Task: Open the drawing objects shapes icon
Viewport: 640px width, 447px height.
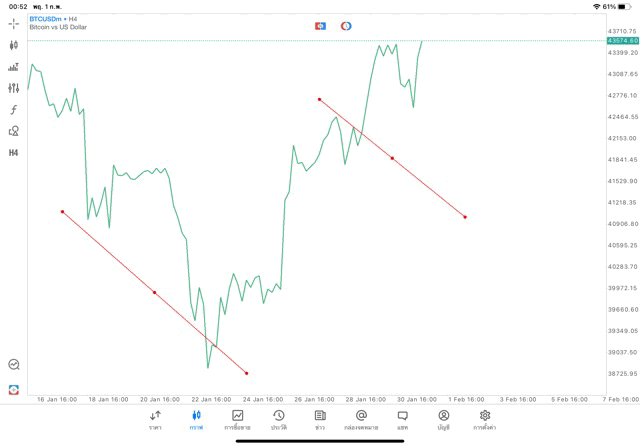Action: point(14,131)
